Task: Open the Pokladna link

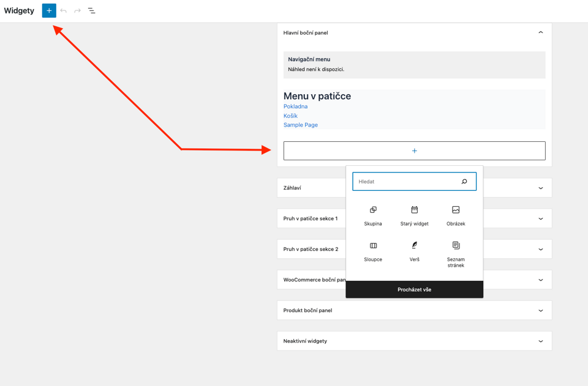Action: coord(295,106)
